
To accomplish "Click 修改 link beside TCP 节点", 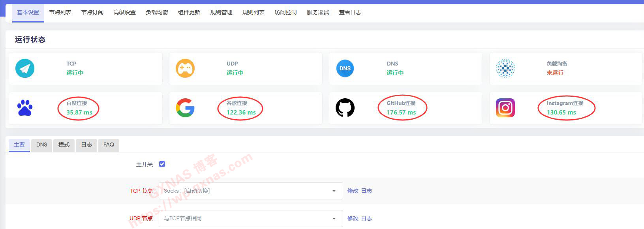I will (x=353, y=191).
